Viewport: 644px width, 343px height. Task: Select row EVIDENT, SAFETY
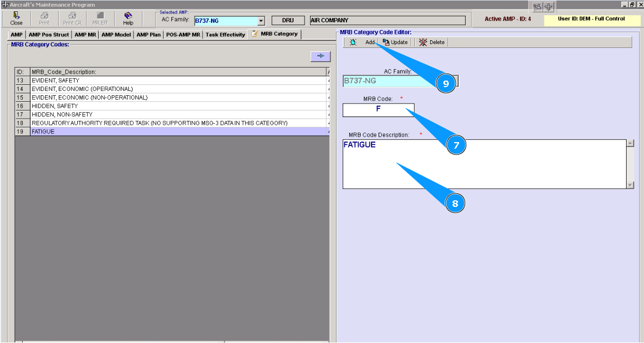coord(172,81)
